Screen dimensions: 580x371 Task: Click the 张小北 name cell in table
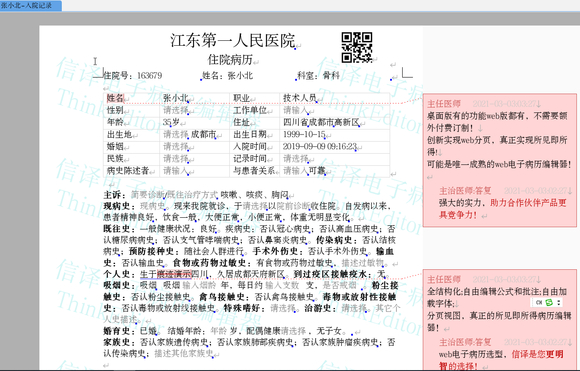pos(176,98)
